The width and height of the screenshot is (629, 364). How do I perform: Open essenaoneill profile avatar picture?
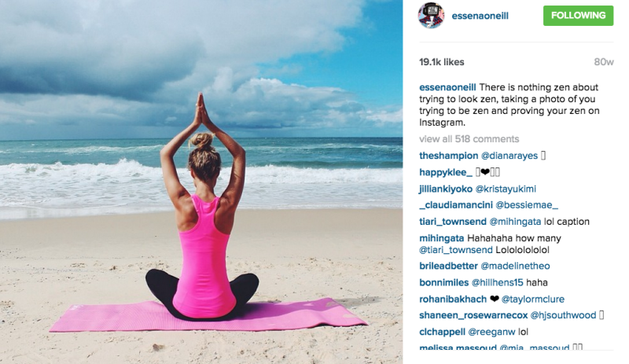point(431,16)
